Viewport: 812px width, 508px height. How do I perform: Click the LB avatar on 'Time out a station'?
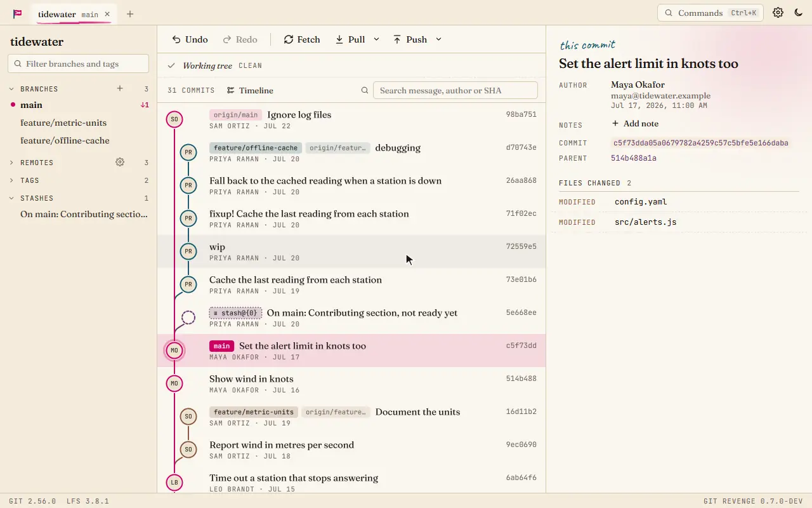click(x=174, y=482)
